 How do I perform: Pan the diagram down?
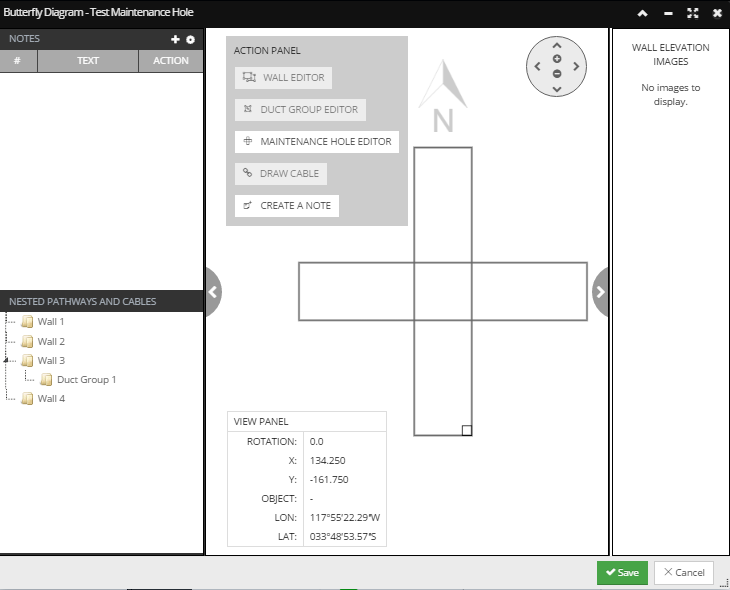click(557, 89)
